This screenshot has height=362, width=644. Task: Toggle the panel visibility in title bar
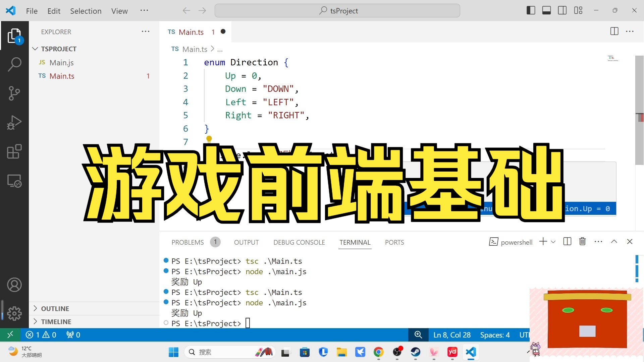546,10
